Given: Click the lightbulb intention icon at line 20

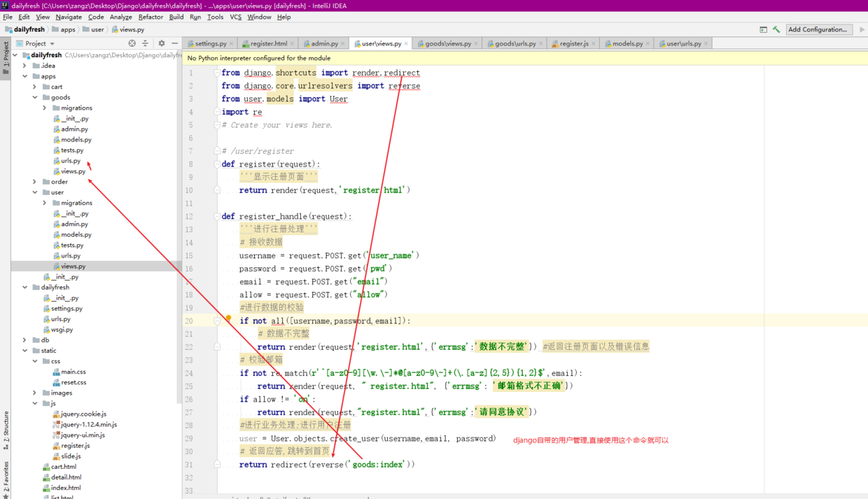Looking at the screenshot, I should pos(228,318).
